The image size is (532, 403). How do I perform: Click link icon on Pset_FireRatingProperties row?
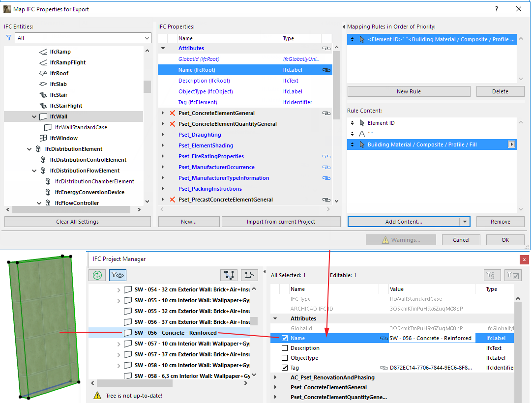click(x=326, y=156)
